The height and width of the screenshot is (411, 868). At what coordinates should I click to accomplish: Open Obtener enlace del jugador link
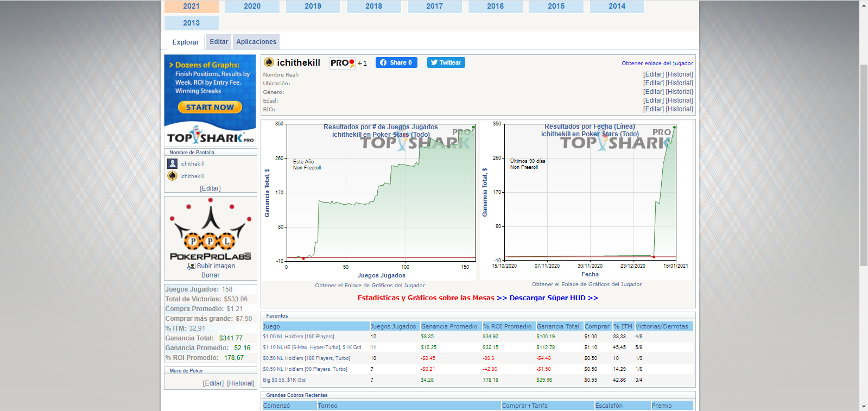pyautogui.click(x=657, y=63)
